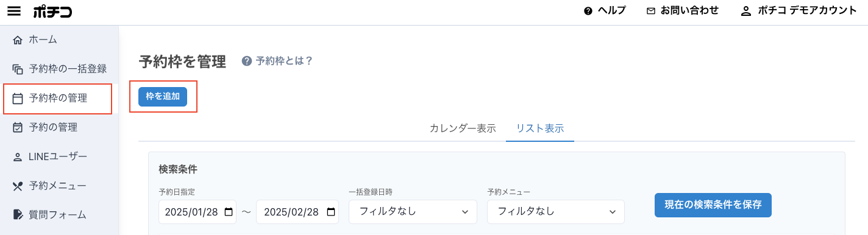Open the 予約枠とは？ help link
The image size is (868, 235).
pyautogui.click(x=277, y=61)
